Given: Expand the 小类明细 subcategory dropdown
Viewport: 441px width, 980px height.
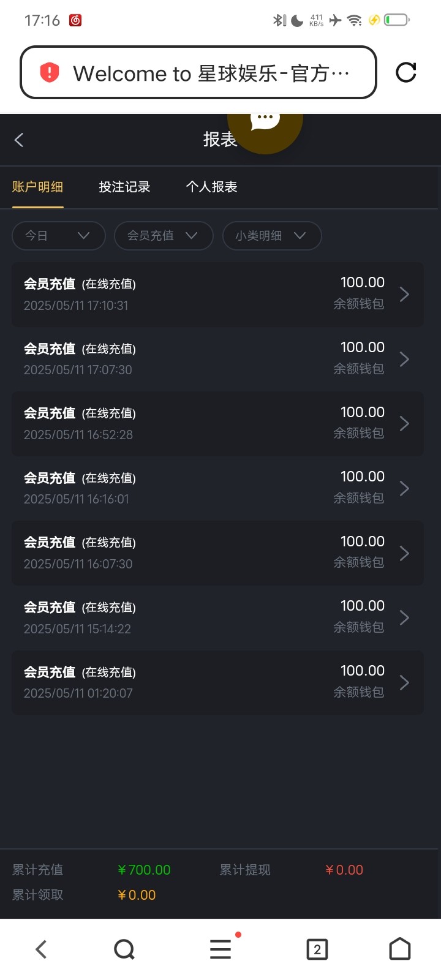Looking at the screenshot, I should [x=271, y=236].
